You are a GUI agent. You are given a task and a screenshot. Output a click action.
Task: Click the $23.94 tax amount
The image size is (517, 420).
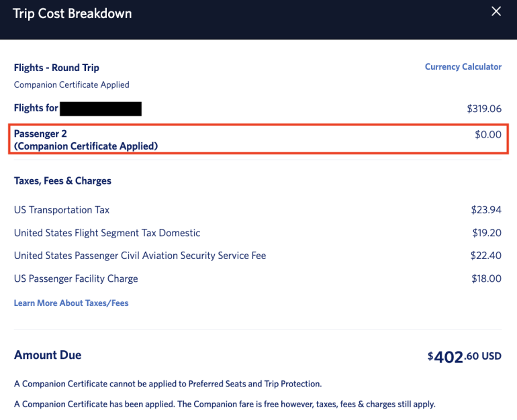coord(486,210)
